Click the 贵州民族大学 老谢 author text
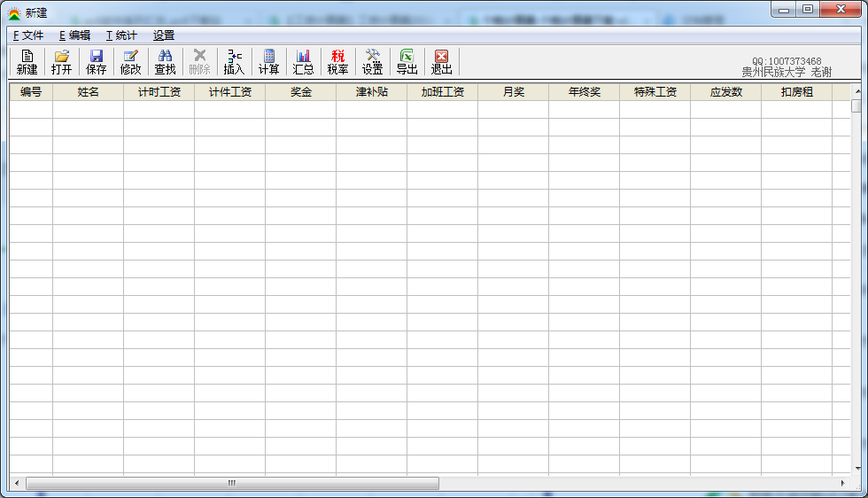Image resolution: width=868 pixels, height=498 pixels. [787, 72]
